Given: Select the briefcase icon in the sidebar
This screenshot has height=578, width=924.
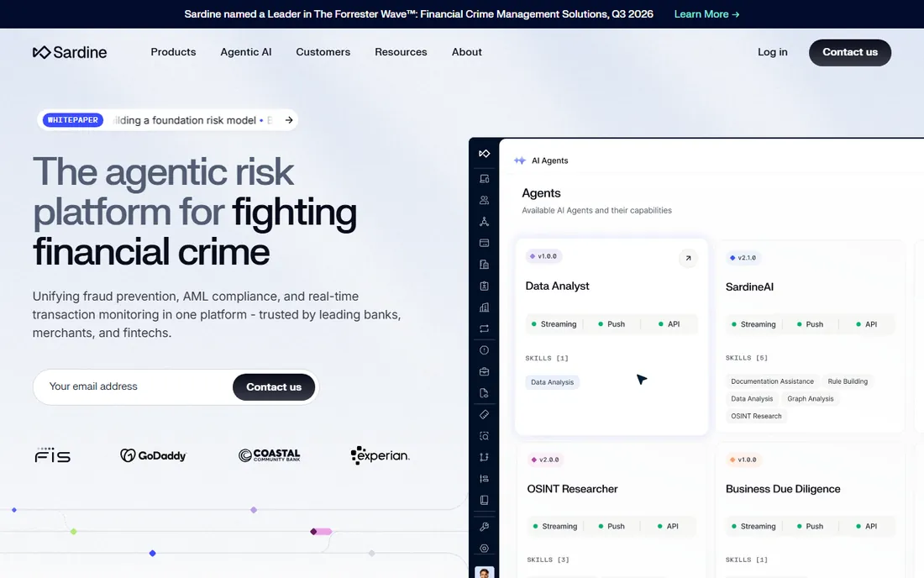Looking at the screenshot, I should [x=485, y=372].
